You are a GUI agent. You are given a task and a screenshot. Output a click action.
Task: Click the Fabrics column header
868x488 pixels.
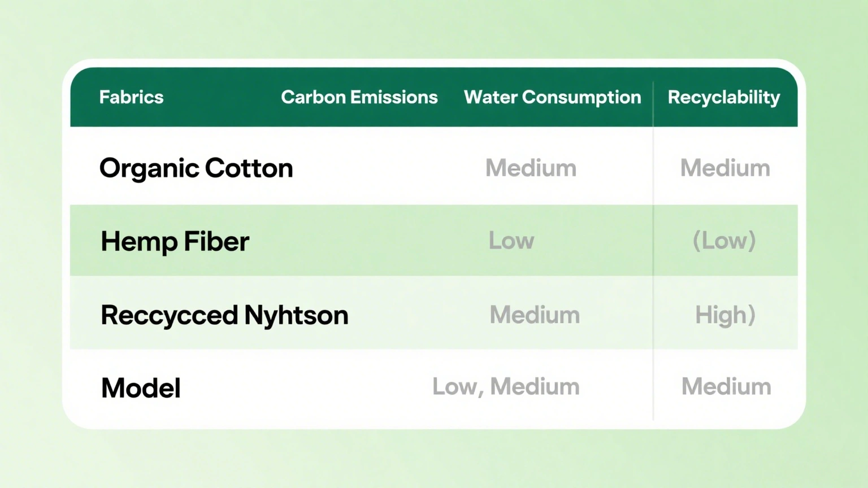coord(131,97)
